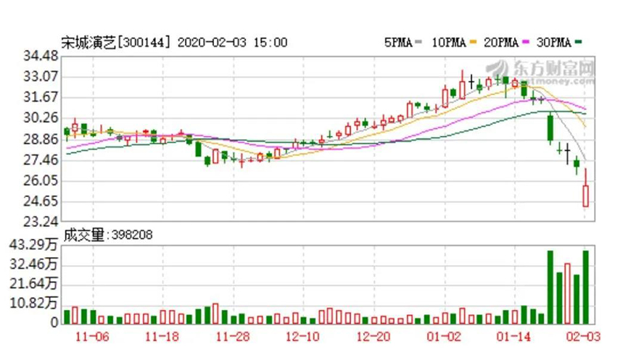Screen dimensions: 644x360
Task: Click price axis value 30.26
Action: click(41, 118)
